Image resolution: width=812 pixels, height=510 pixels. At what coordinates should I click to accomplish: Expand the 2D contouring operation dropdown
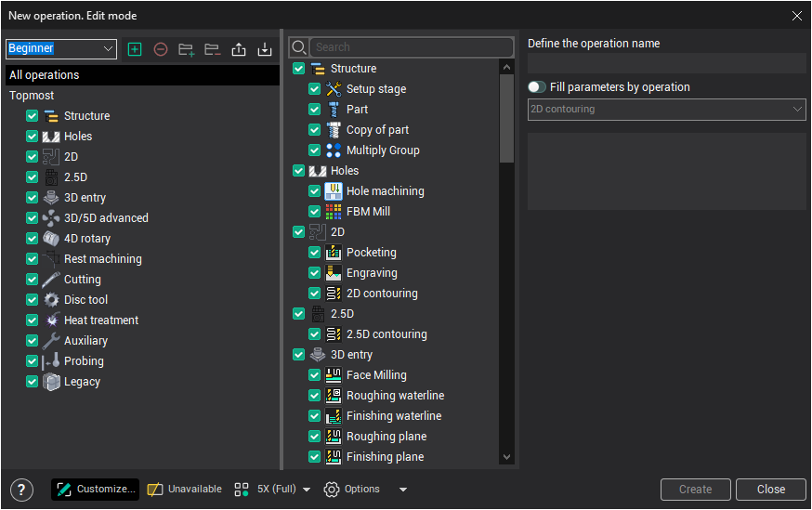click(666, 110)
